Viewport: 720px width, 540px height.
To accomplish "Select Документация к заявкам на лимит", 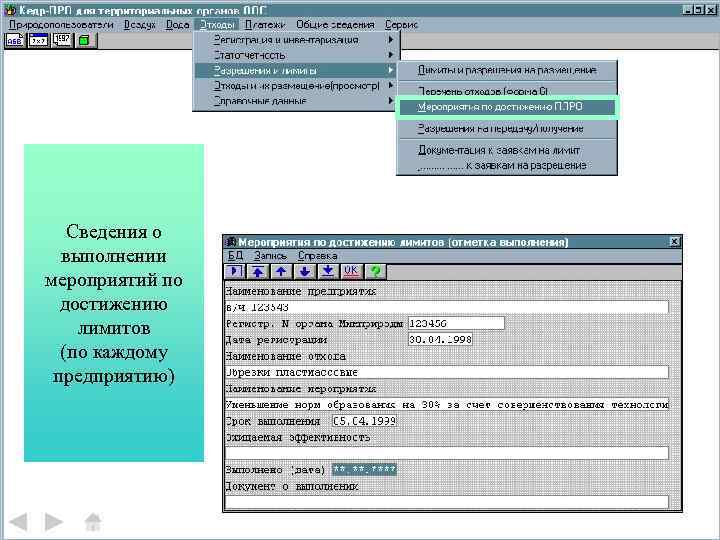I will click(507, 150).
